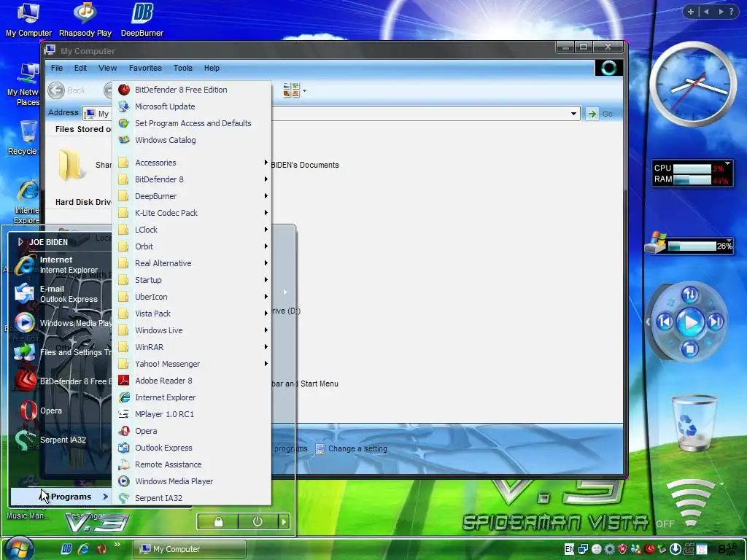Stop playback in media gadget
747x560 pixels.
point(689,349)
